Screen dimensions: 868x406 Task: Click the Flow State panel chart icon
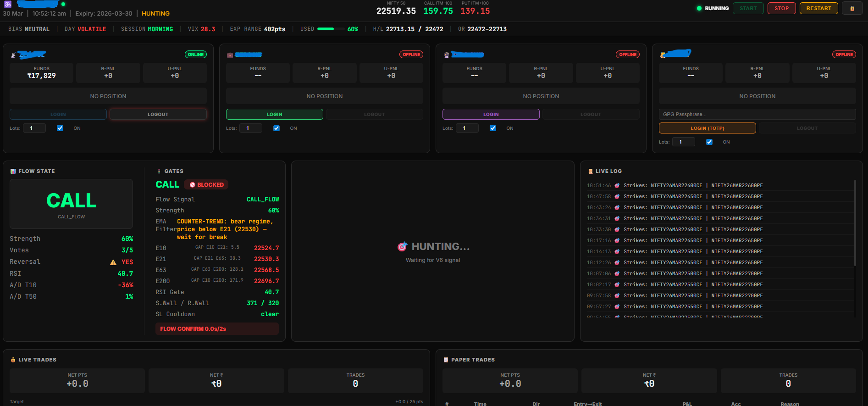pos(13,171)
